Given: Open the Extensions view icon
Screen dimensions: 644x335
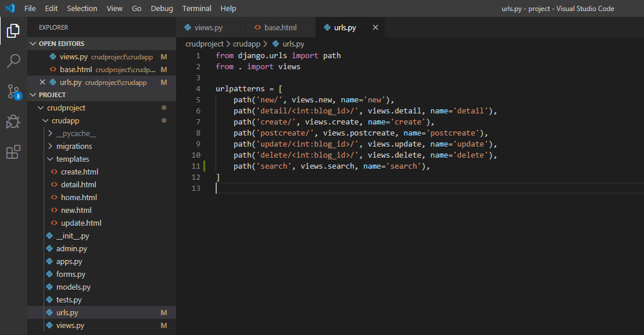Looking at the screenshot, I should [x=13, y=152].
